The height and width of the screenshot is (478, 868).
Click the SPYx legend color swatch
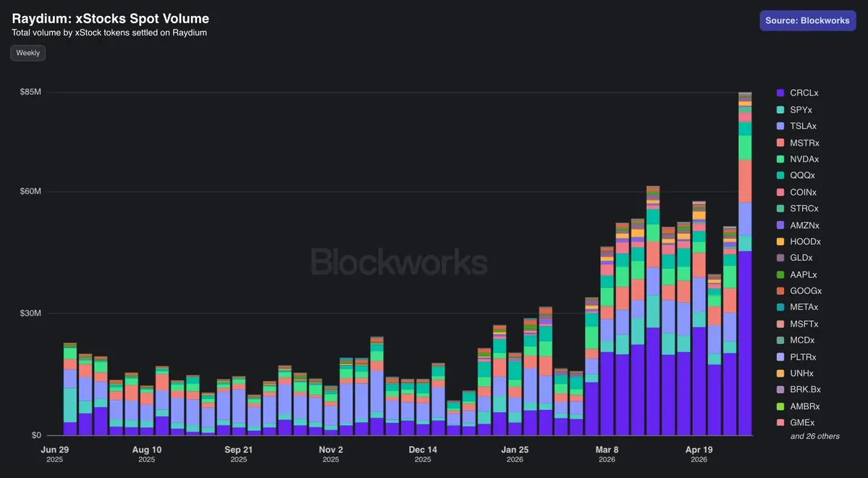780,109
